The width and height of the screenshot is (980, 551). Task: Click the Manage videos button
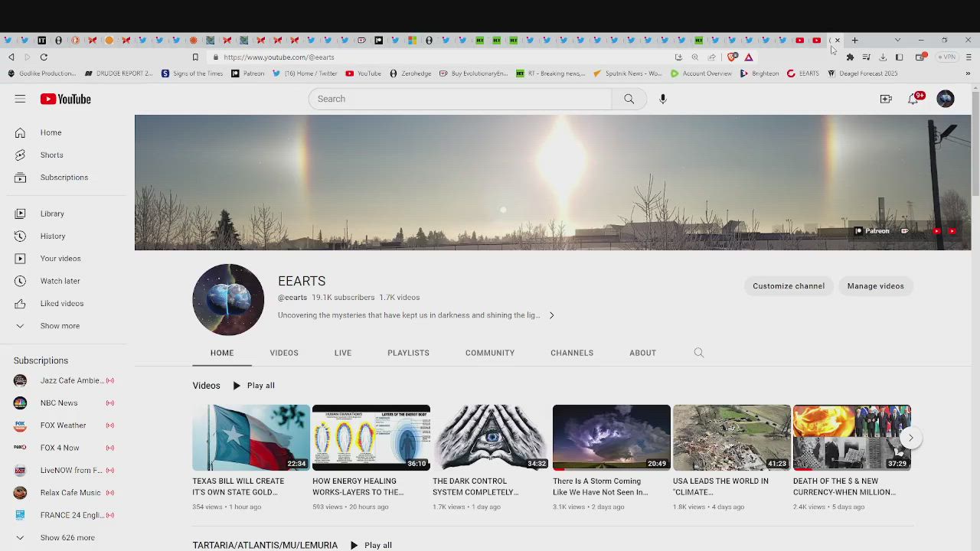coord(875,286)
